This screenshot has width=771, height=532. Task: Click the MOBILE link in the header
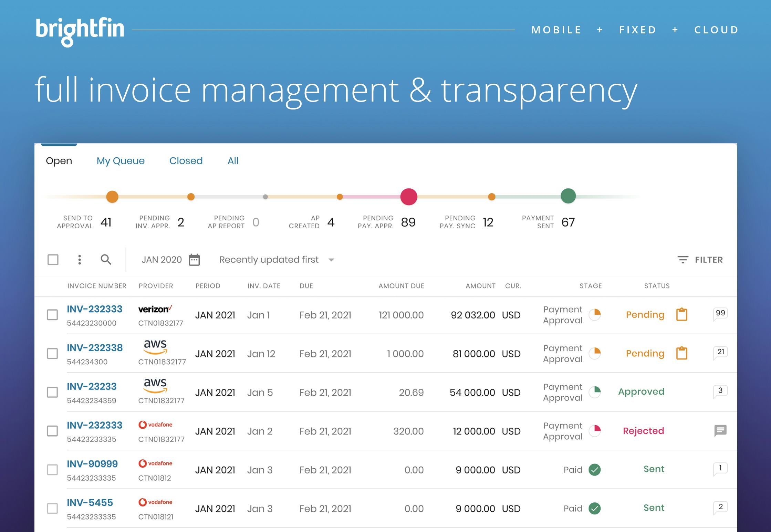click(556, 30)
